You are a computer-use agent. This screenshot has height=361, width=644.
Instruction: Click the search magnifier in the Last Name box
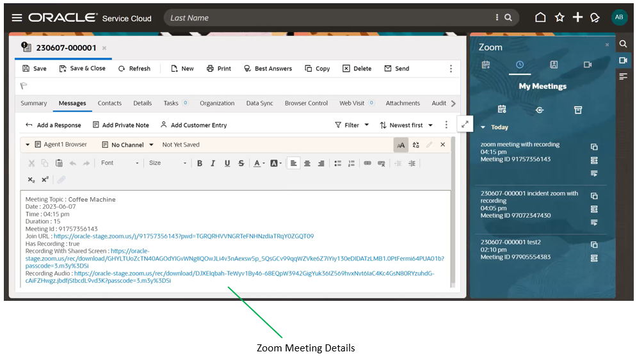[x=508, y=18]
